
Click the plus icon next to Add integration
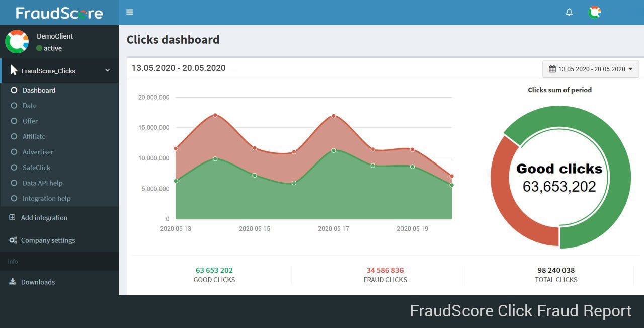point(13,218)
